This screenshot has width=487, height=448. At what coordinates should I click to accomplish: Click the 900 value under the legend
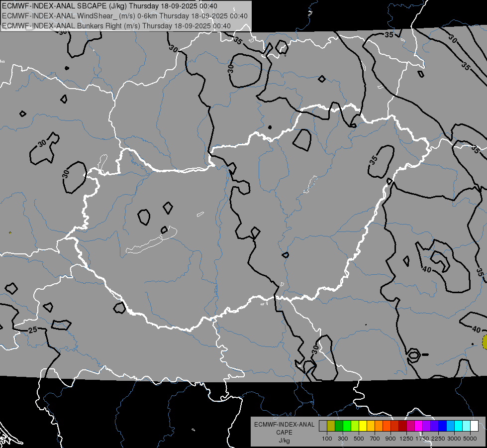(390, 439)
